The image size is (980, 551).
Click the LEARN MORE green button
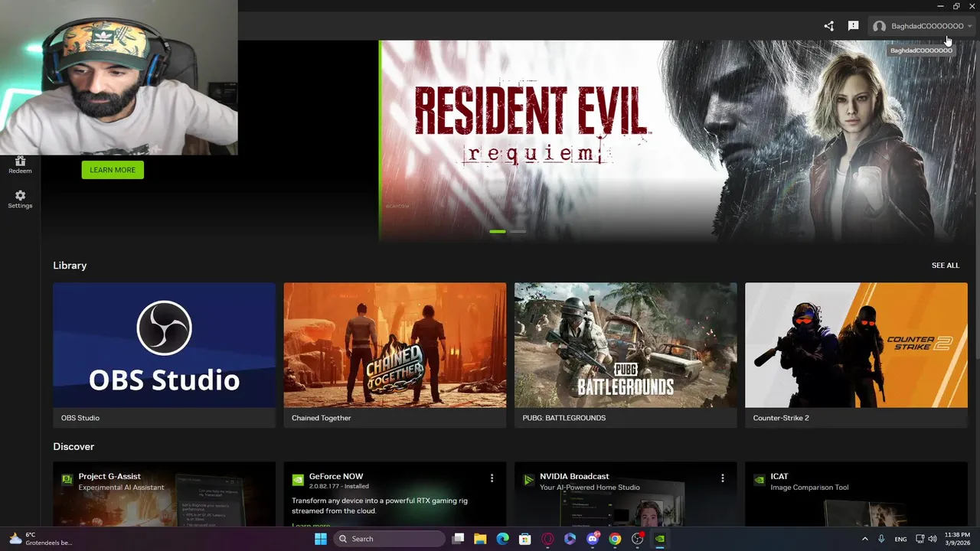(113, 170)
